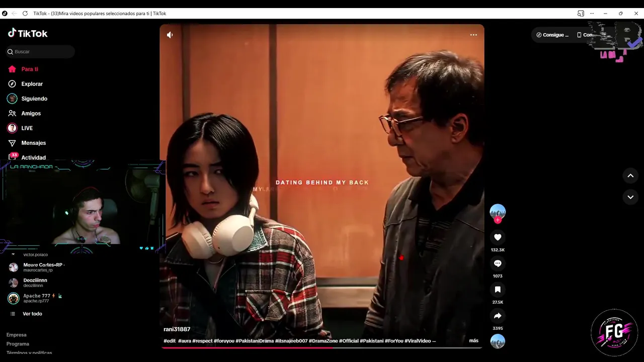Click the browser cast icon

[x=581, y=14]
